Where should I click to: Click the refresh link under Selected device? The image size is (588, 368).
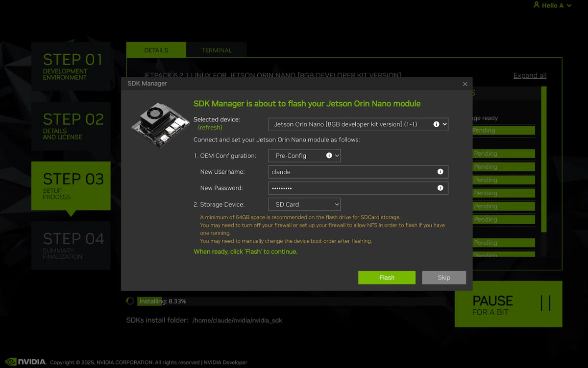pos(210,127)
